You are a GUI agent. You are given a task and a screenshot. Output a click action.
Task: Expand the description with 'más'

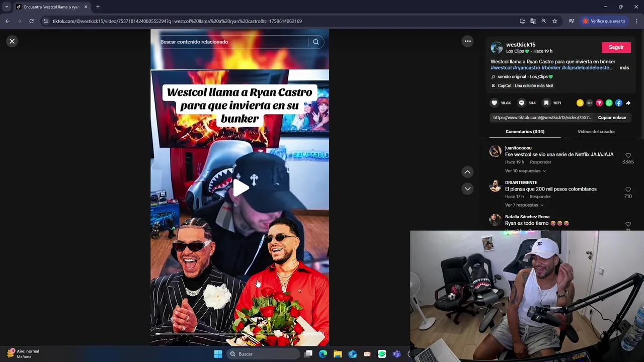point(624,67)
